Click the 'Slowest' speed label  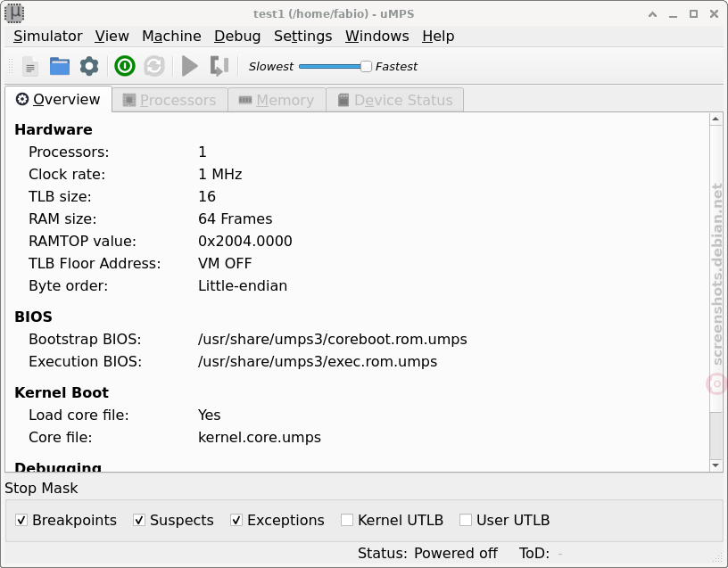tap(271, 66)
